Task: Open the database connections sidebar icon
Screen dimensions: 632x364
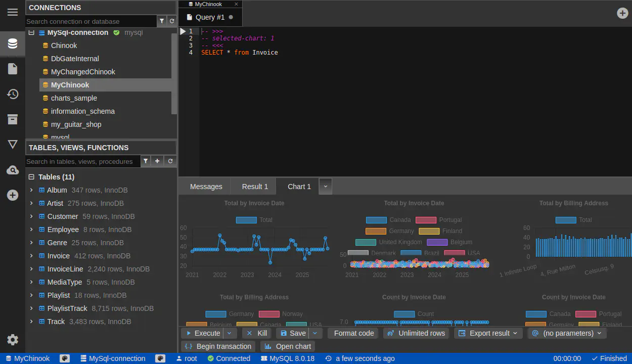Action: [13, 43]
